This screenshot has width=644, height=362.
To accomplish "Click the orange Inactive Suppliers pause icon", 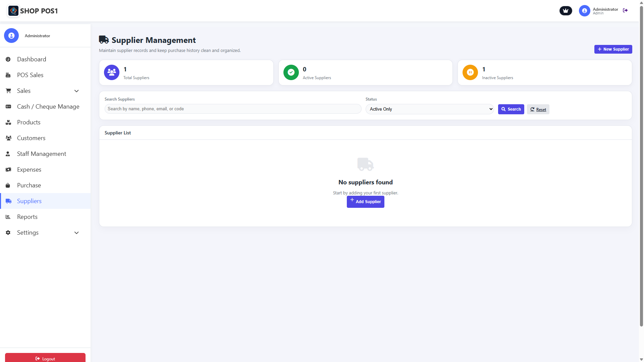I will [470, 72].
